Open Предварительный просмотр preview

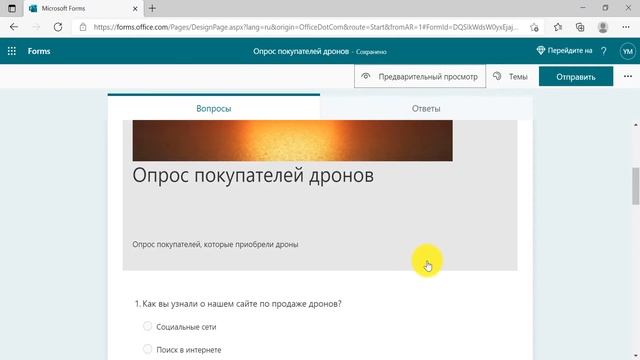(x=420, y=76)
